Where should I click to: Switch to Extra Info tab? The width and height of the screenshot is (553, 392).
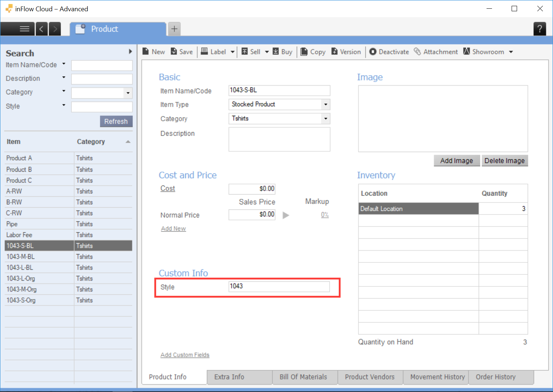(x=240, y=377)
